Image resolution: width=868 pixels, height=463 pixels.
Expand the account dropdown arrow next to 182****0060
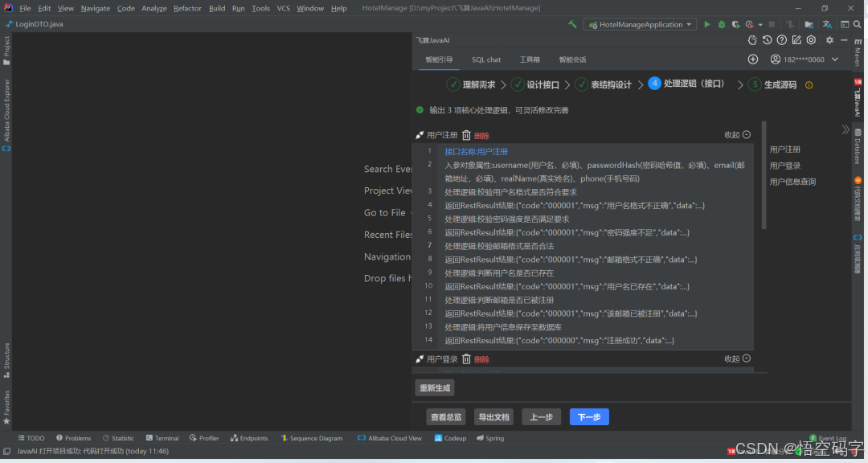pyautogui.click(x=835, y=59)
